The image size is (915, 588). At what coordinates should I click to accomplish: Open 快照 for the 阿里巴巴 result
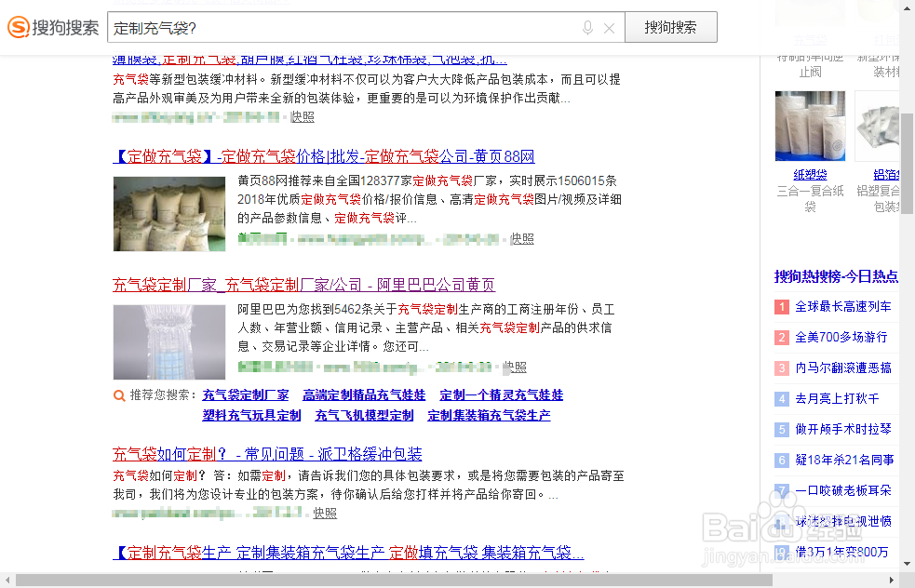click(x=516, y=367)
